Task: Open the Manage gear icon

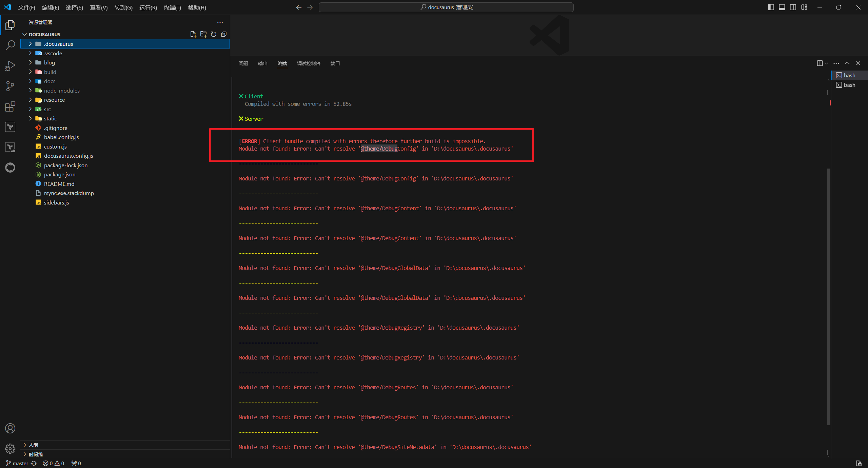Action: point(10,448)
